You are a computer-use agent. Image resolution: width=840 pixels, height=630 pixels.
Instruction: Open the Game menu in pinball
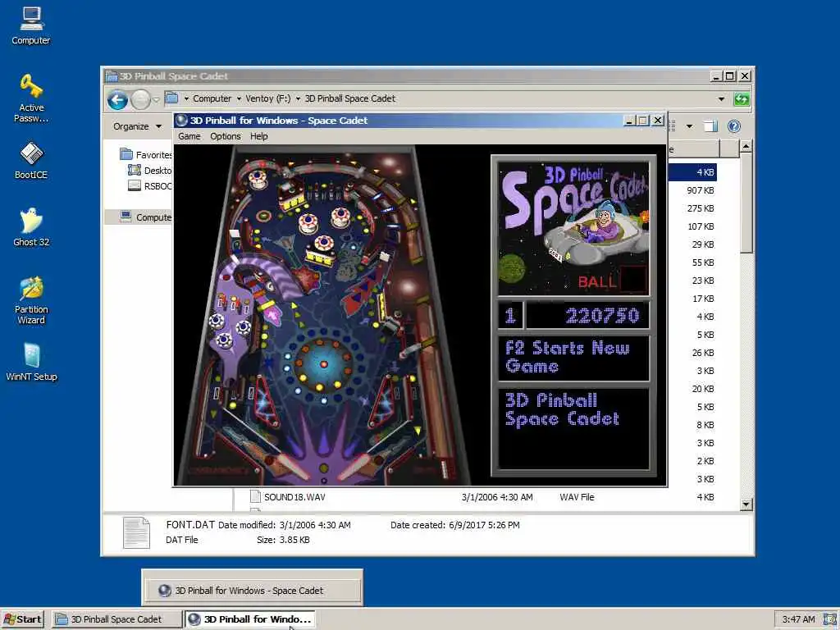coord(189,136)
